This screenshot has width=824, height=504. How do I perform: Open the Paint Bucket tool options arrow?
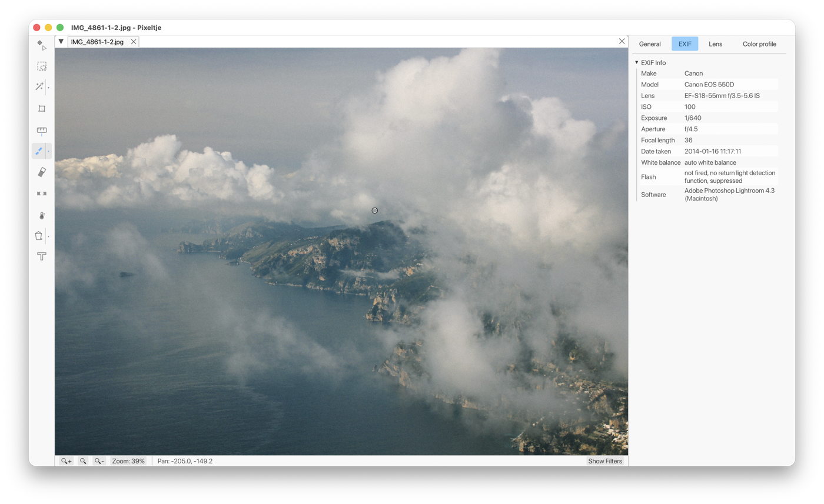coord(49,236)
